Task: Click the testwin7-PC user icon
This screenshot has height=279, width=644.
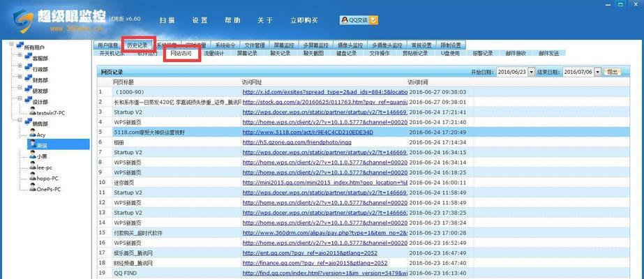Action: pyautogui.click(x=33, y=111)
